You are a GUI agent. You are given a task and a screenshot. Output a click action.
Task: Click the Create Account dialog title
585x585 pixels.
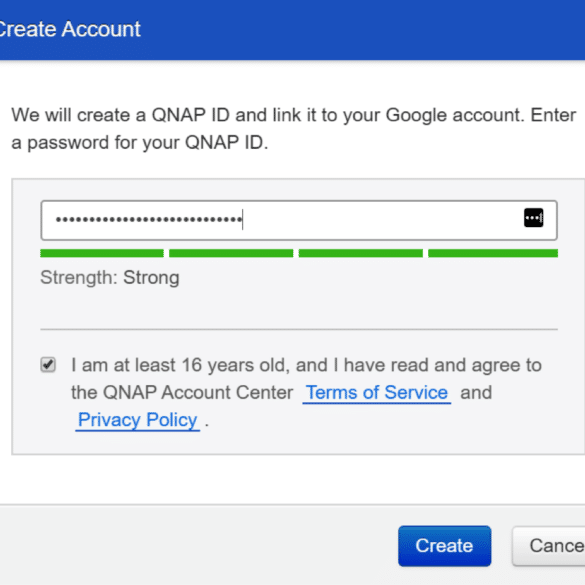click(70, 29)
